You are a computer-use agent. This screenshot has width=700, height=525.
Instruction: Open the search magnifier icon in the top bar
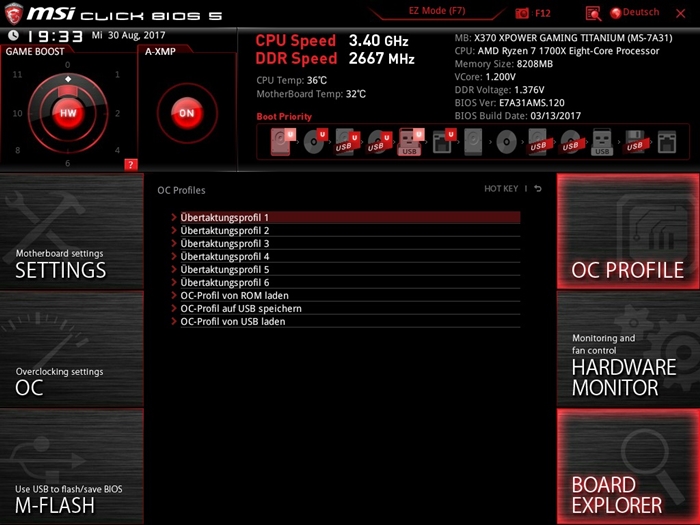593,13
